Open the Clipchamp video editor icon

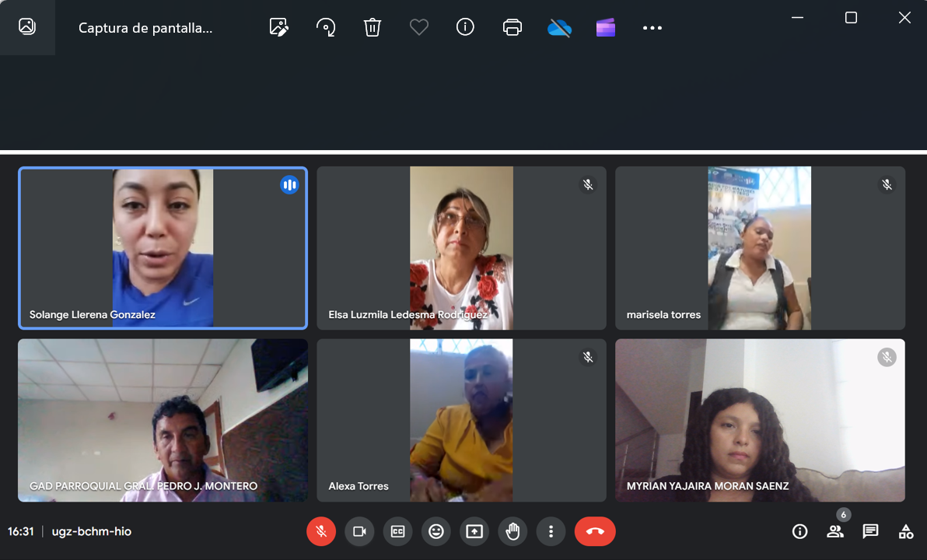pos(606,28)
